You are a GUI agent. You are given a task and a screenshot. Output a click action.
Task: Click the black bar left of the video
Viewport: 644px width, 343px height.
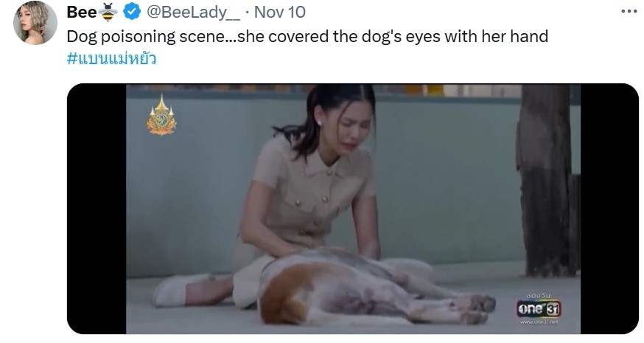97,209
